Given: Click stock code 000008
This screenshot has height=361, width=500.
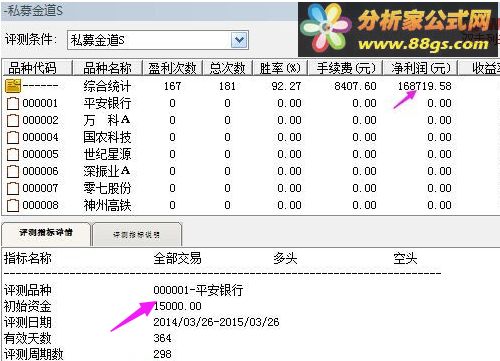Looking at the screenshot, I should (40, 205).
